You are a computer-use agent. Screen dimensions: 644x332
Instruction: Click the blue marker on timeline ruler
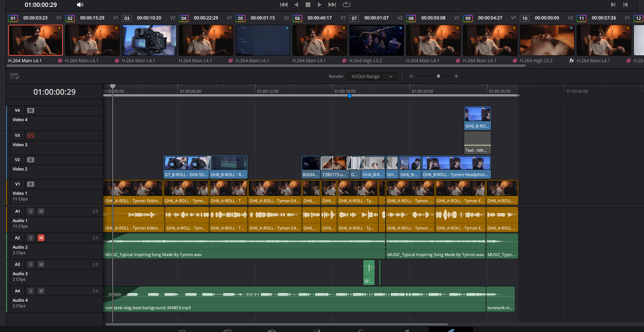pos(349,96)
